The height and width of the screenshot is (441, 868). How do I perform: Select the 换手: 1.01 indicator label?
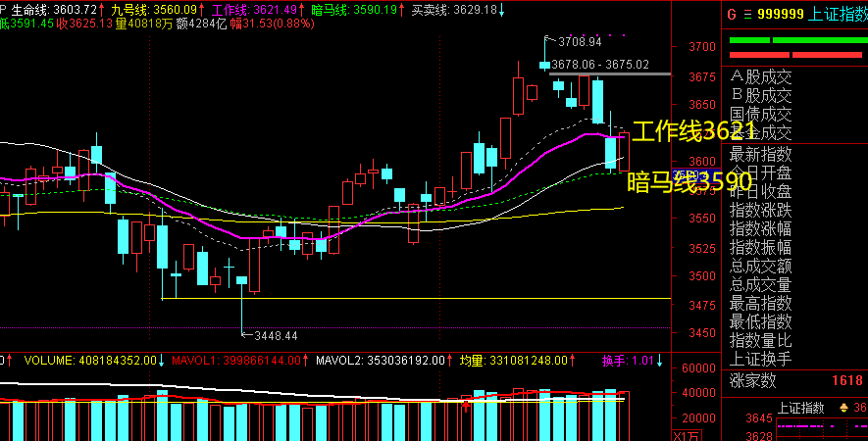tap(629, 361)
